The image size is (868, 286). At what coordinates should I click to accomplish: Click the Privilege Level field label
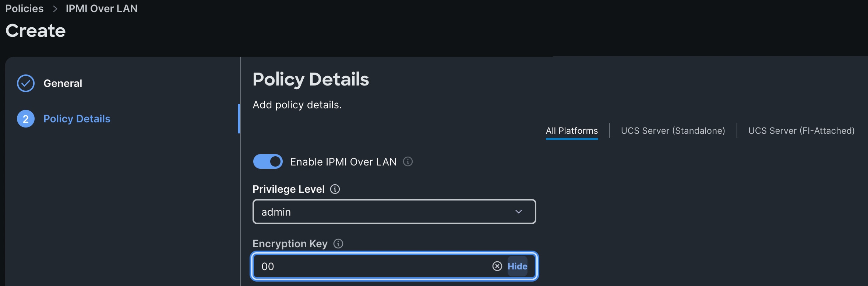289,189
